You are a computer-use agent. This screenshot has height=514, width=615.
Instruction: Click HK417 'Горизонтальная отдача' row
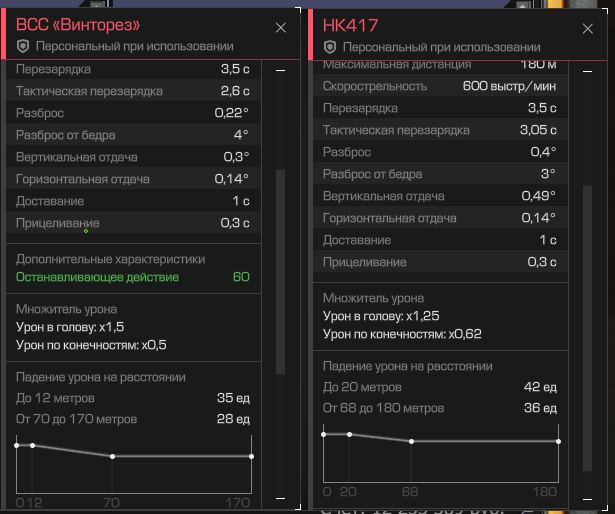(440, 218)
